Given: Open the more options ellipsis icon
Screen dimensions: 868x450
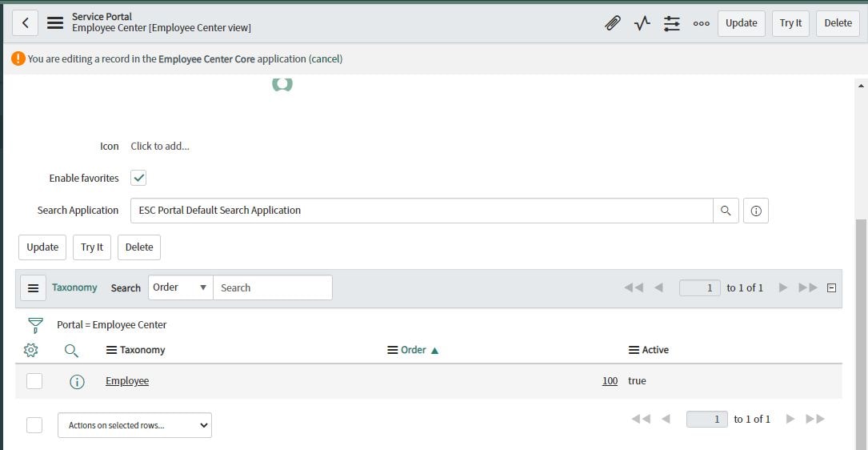Looking at the screenshot, I should pos(702,23).
